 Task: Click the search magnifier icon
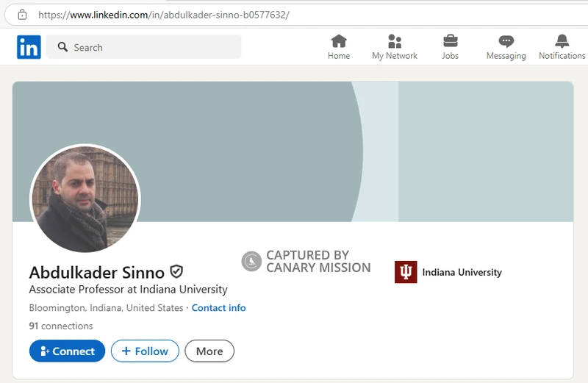[62, 47]
